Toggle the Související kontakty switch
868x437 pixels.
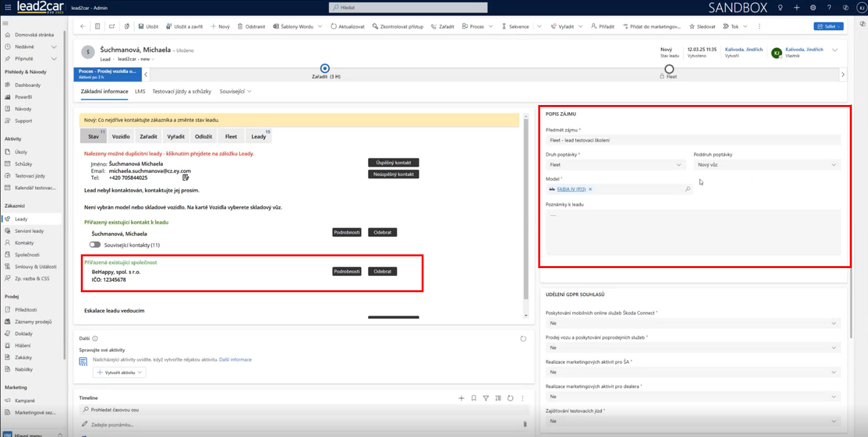point(96,245)
